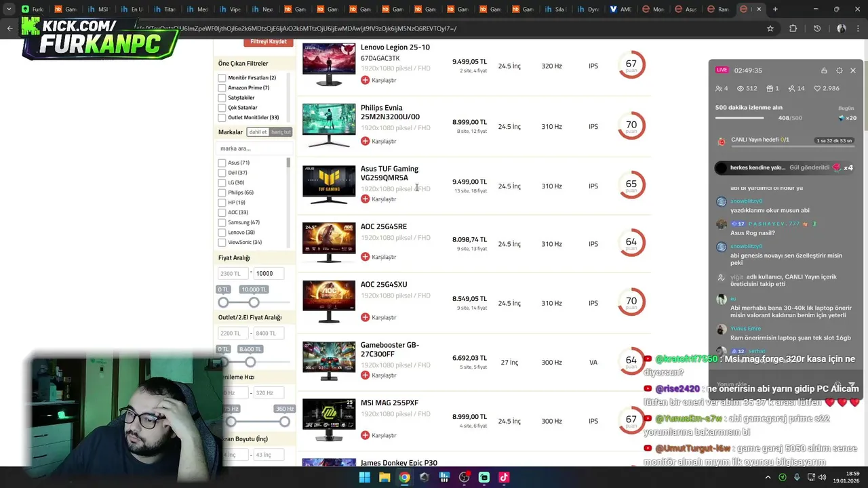Click outlet price slider handle at 8.400 TL
Screen dimensions: 868x488
coord(250,362)
